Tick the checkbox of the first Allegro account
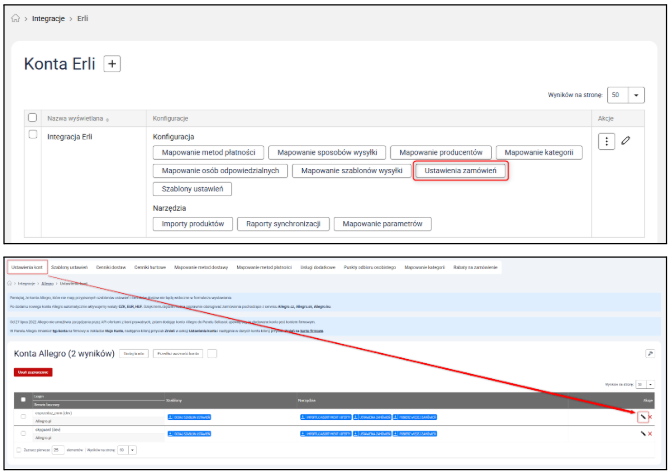Screen dimensions: 670x472 tap(23, 416)
